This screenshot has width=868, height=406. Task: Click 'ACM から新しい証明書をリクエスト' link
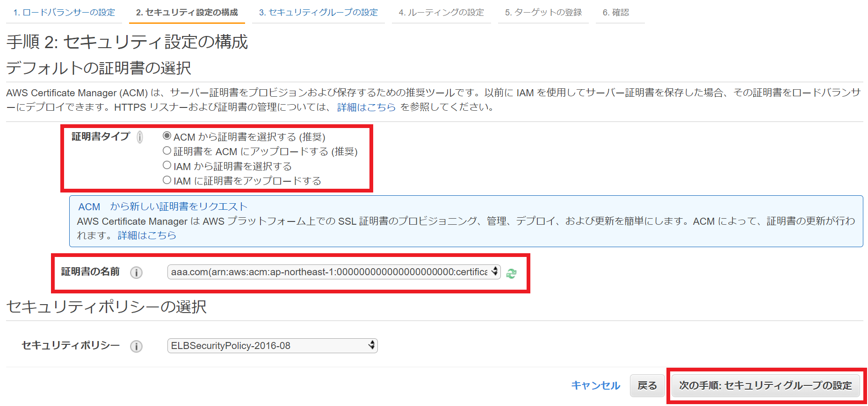[x=162, y=207]
